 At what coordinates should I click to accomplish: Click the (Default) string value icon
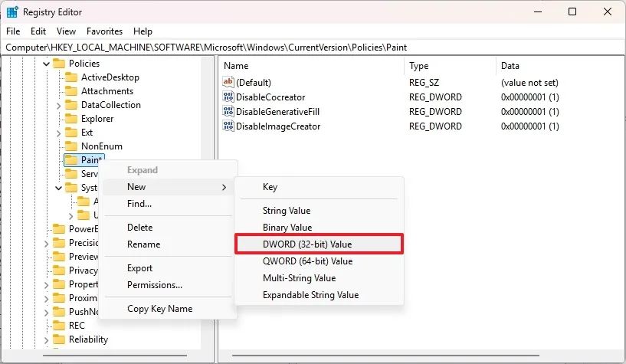[x=228, y=83]
